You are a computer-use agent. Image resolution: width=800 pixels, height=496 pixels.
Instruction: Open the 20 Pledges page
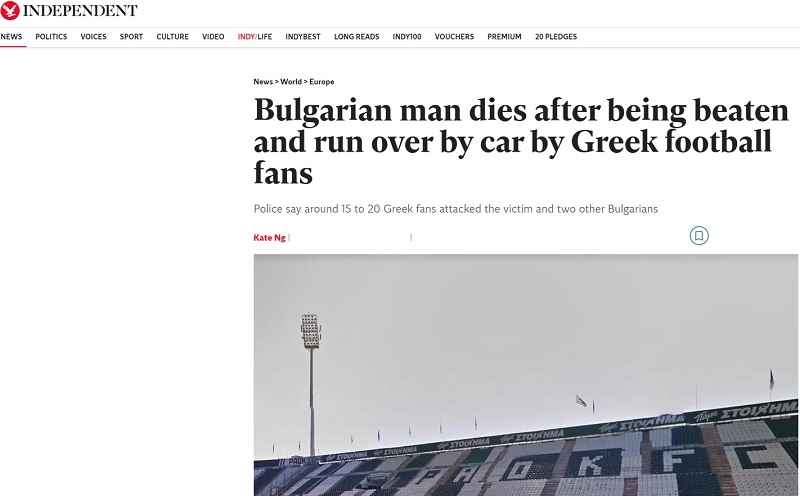coord(556,37)
